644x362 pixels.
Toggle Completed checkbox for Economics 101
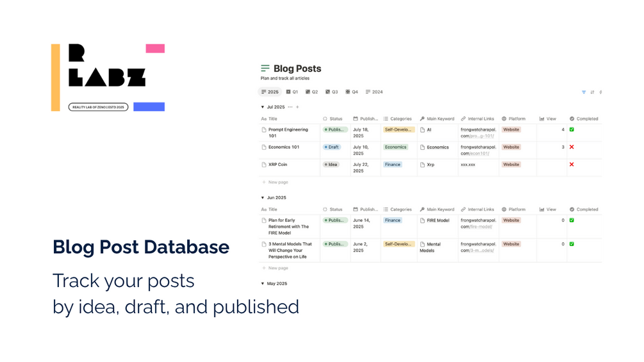[x=572, y=147]
